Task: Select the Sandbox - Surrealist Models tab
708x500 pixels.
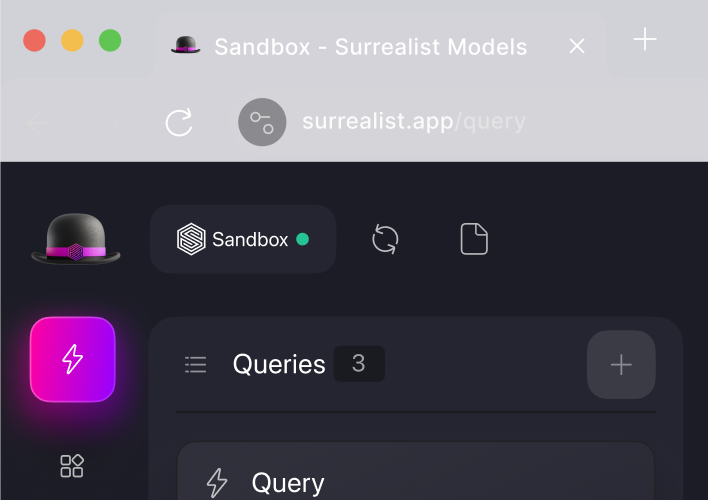Action: [x=370, y=46]
